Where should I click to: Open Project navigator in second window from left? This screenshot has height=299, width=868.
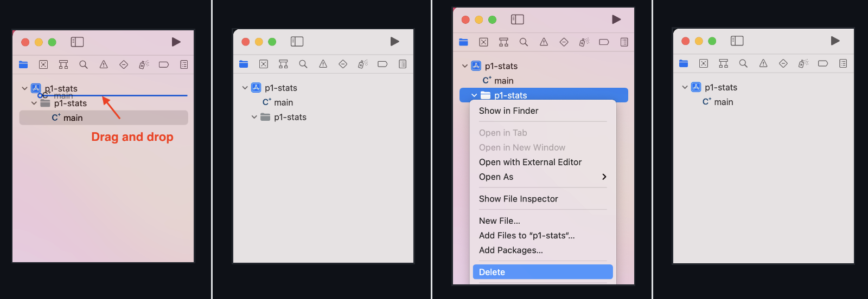(x=244, y=64)
